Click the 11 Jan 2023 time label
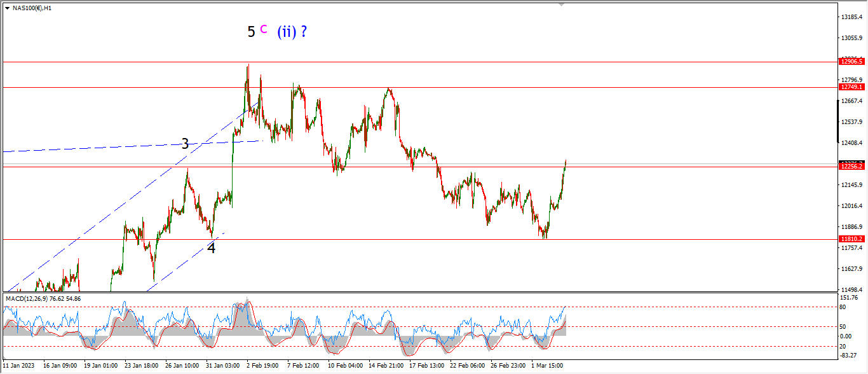868x374 pixels. coord(18,366)
